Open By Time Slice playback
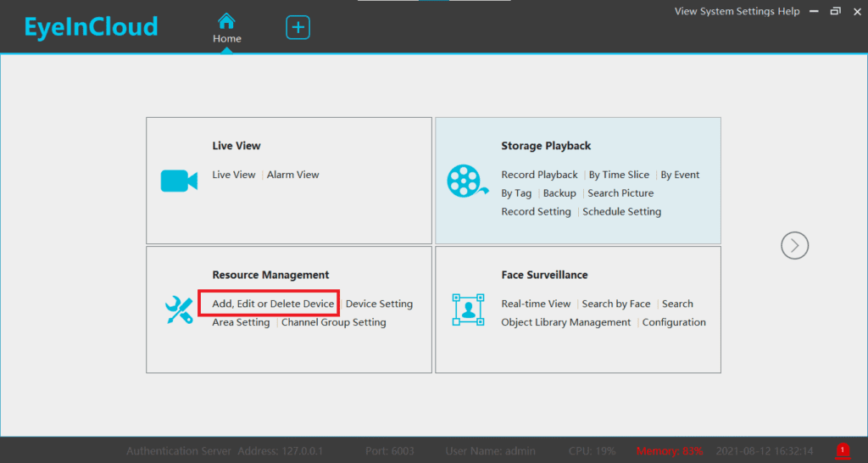The height and width of the screenshot is (463, 868). point(619,175)
